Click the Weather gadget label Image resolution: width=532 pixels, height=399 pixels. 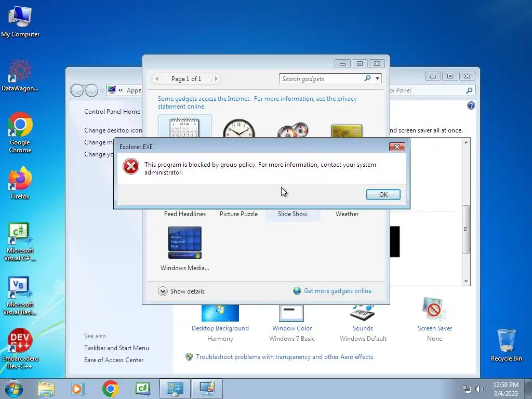point(347,214)
